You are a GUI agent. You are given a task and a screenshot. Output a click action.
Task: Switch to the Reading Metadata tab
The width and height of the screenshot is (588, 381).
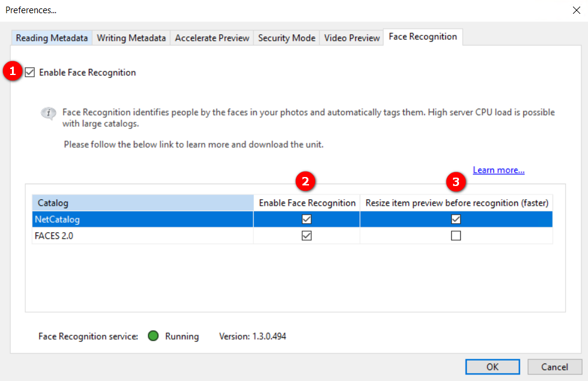point(52,38)
